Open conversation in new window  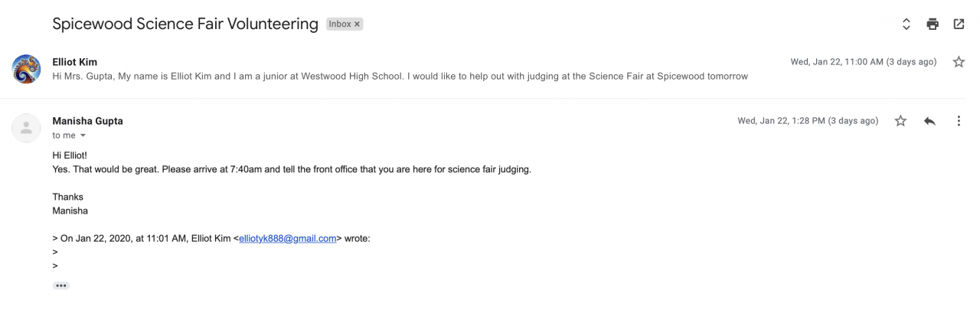pyautogui.click(x=959, y=24)
